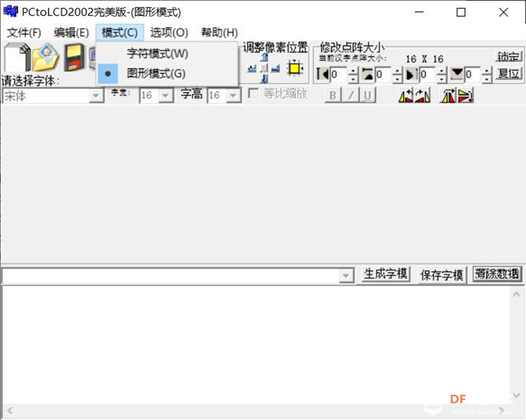Choose 字符模式(W) from the mode menu

coord(167,54)
